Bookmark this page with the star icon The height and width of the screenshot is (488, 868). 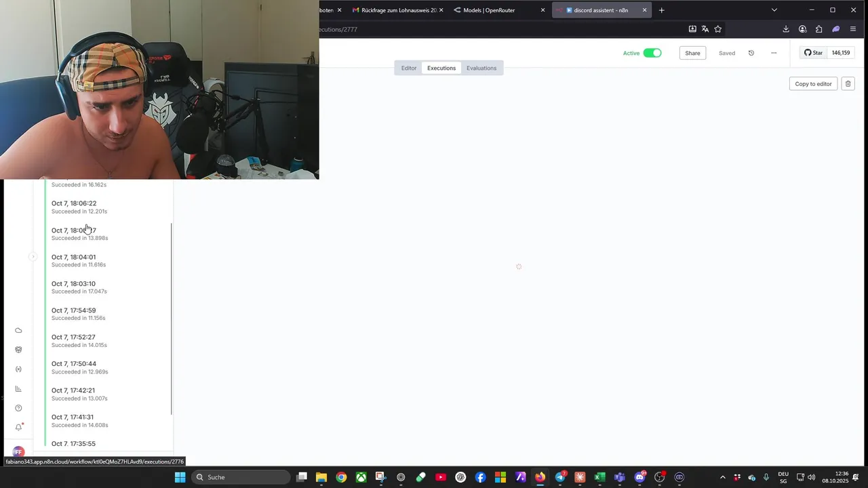coord(718,29)
